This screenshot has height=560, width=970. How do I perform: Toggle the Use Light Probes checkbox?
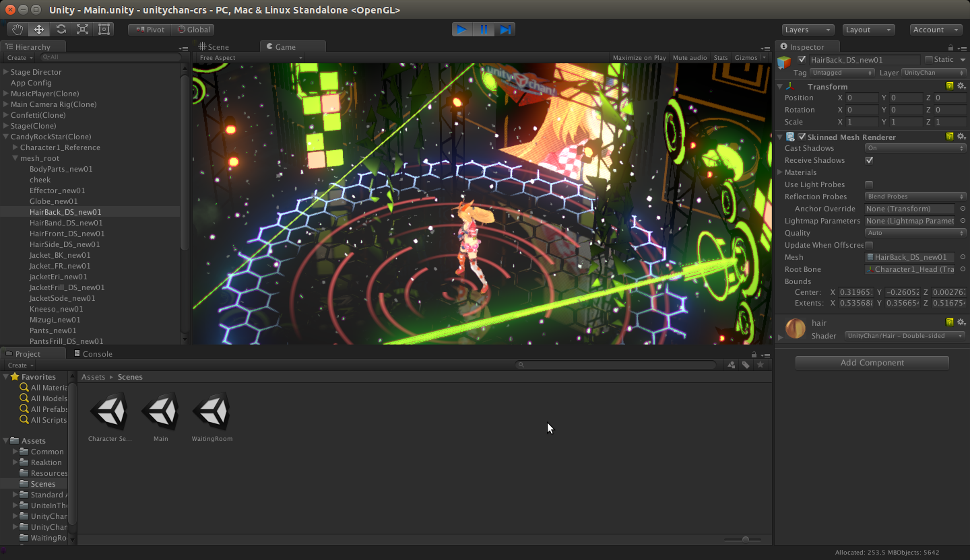869,184
